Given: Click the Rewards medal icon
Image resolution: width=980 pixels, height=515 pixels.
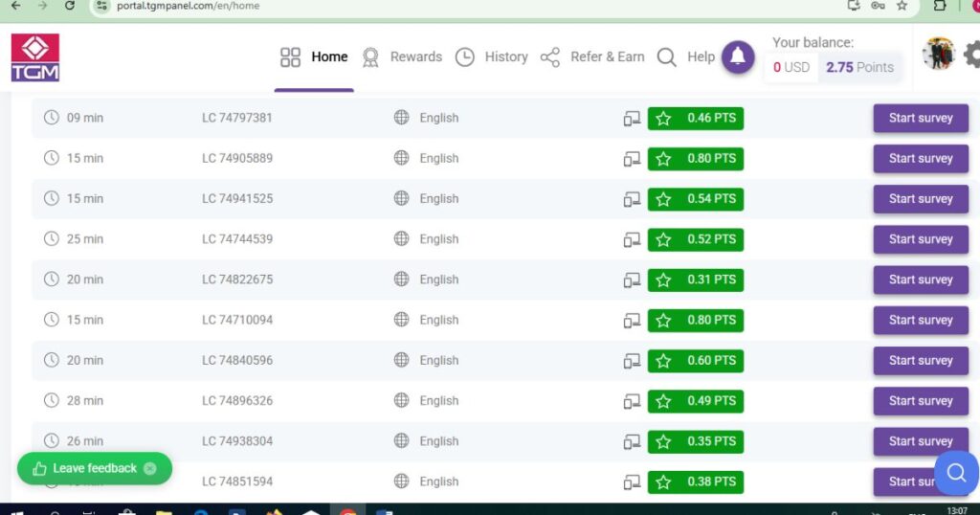Looking at the screenshot, I should [x=370, y=57].
